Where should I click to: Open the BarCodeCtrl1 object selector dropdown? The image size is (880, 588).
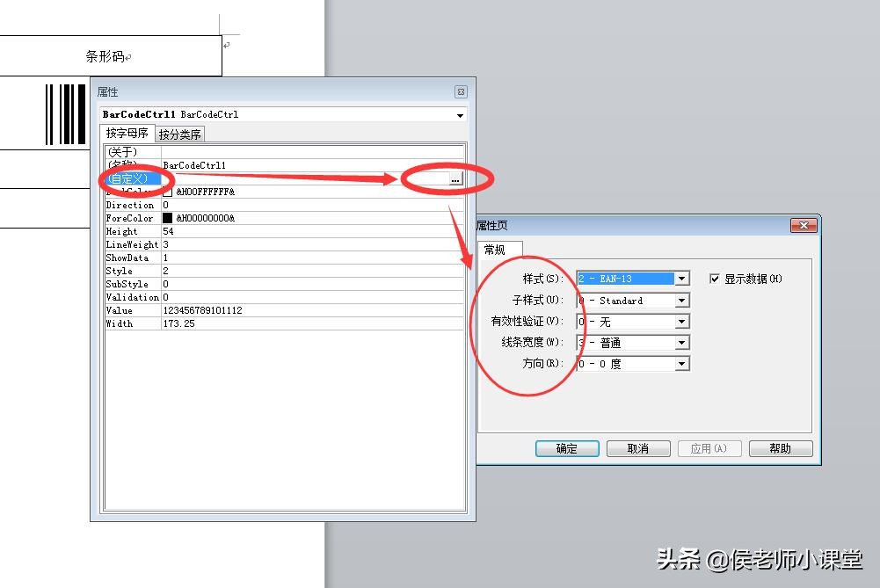click(460, 115)
